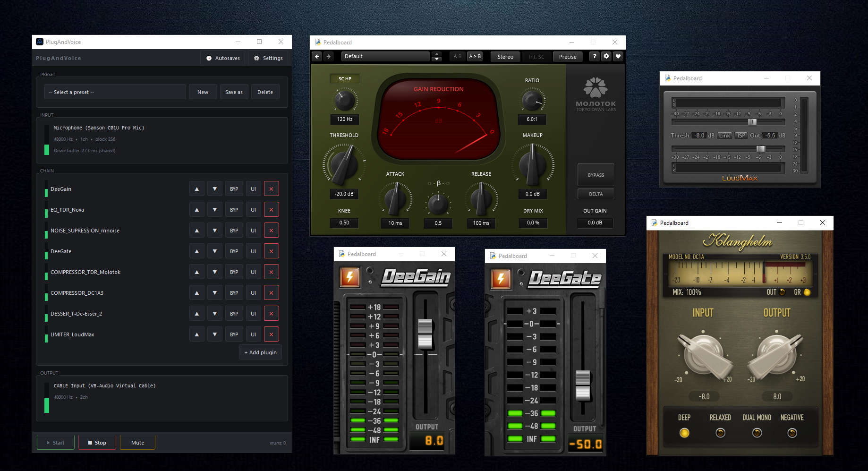Viewport: 868px width, 471px height.
Task: Copy A to B in Molotok
Action: (x=475, y=56)
